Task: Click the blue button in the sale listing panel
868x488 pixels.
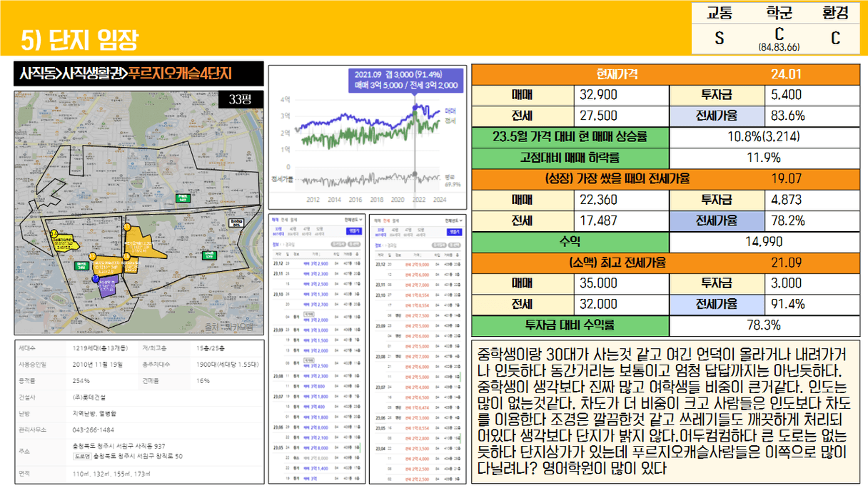Action: 355,230
